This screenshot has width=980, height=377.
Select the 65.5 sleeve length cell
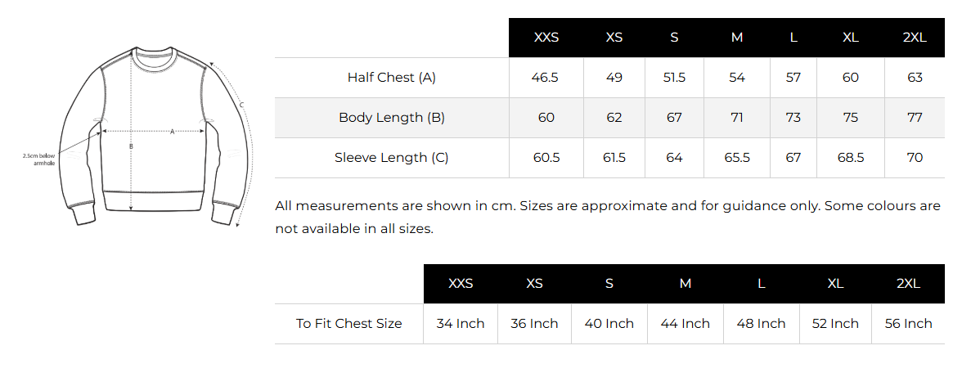[737, 158]
